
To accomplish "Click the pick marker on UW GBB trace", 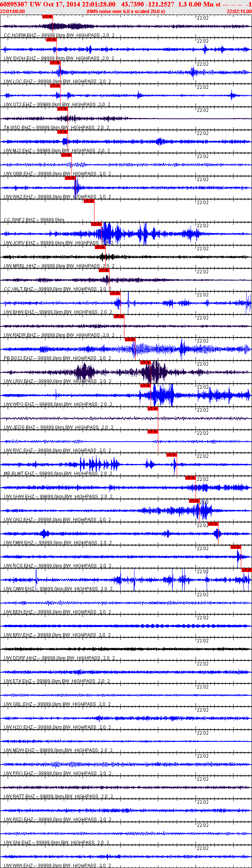I will click(66, 155).
